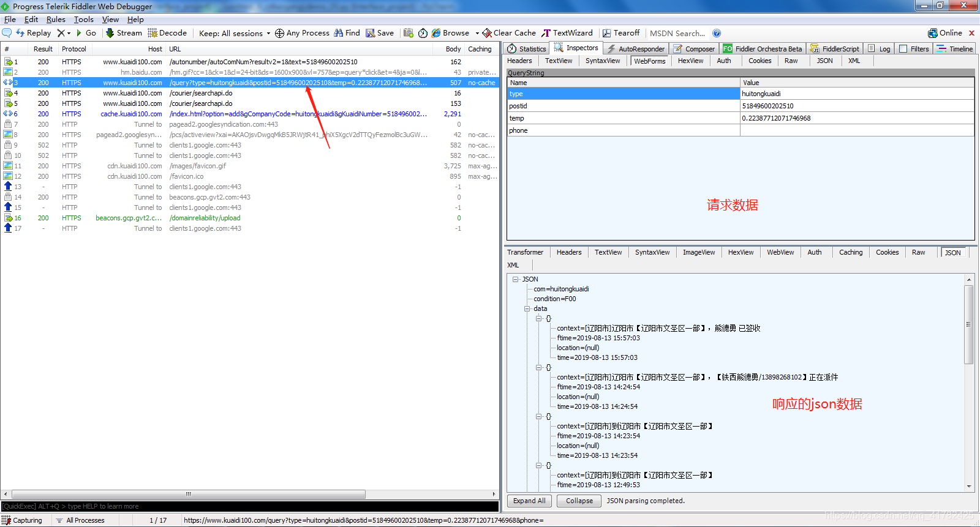This screenshot has width=980, height=527.
Task: Click the comment speech bubble icon in toolbar
Action: coord(7,32)
